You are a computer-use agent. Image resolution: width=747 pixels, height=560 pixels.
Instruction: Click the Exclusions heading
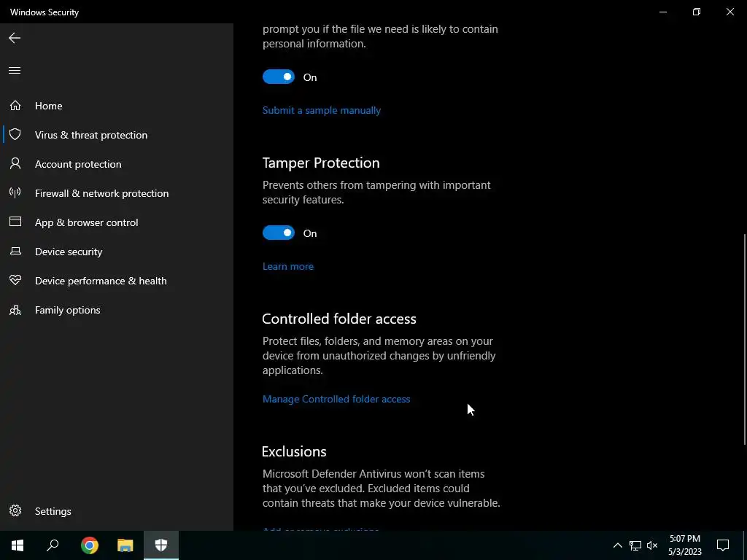[x=294, y=451]
